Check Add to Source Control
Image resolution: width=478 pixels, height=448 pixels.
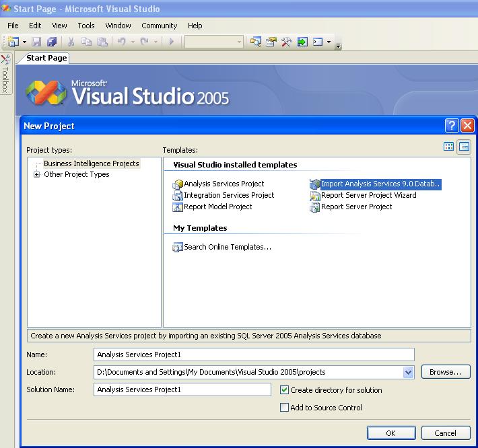pyautogui.click(x=284, y=408)
